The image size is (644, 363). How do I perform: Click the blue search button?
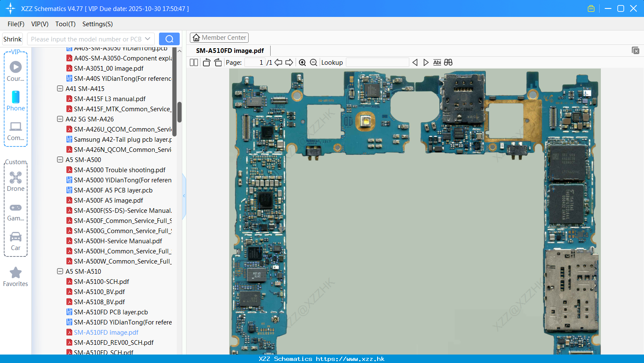pyautogui.click(x=169, y=39)
